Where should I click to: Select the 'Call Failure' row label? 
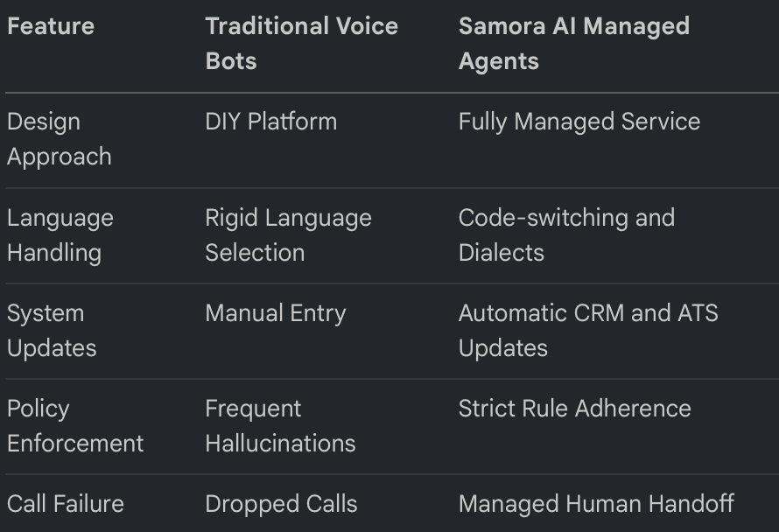tap(66, 504)
